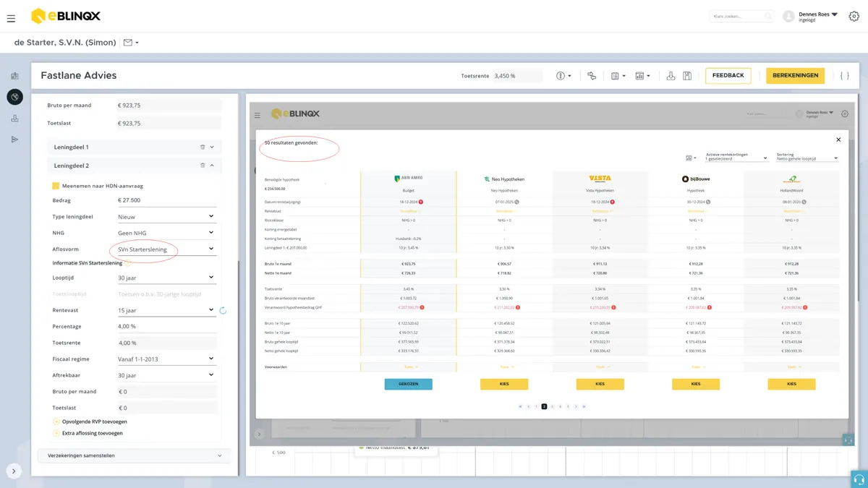Open the Aflosvorm dropdown
868x488 pixels.
[x=166, y=249]
